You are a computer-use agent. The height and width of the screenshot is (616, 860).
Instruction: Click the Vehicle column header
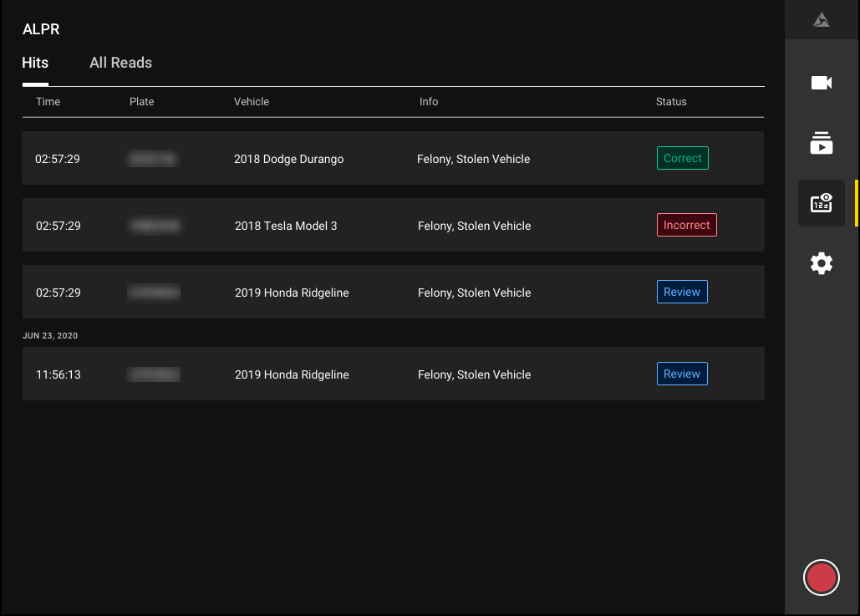252,101
